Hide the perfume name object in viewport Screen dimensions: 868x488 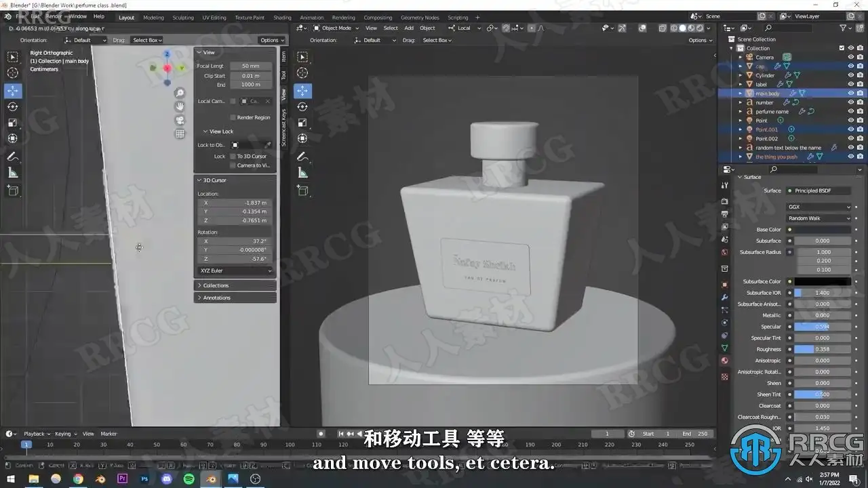[x=850, y=111]
